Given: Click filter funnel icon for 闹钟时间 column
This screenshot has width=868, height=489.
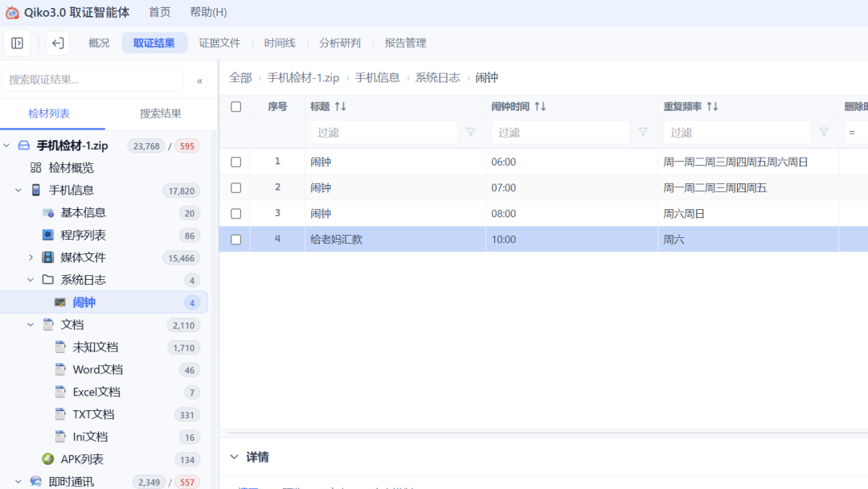Looking at the screenshot, I should (x=643, y=133).
